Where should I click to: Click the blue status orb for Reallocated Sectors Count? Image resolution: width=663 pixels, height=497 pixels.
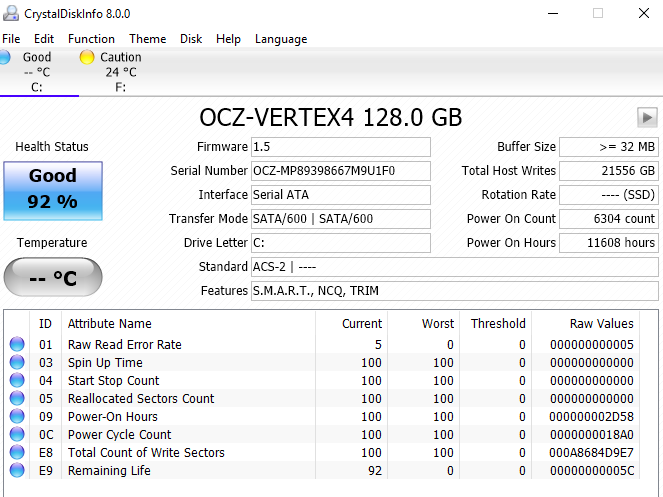click(x=17, y=398)
